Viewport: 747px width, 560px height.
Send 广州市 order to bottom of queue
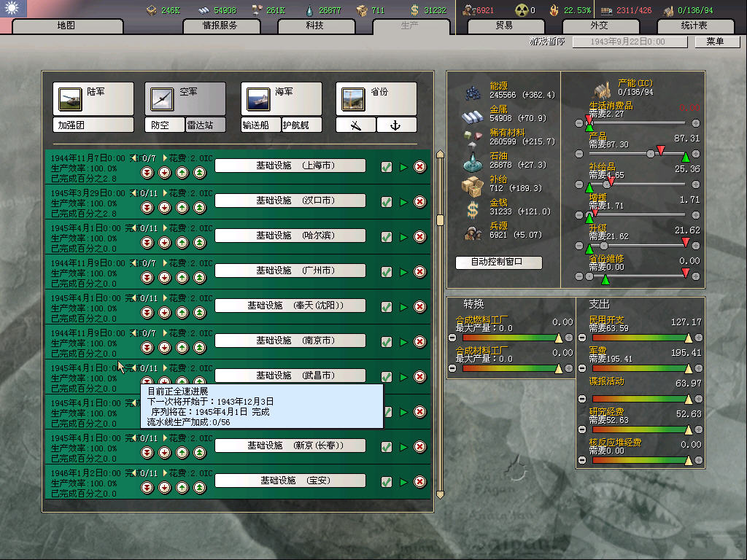coord(147,278)
